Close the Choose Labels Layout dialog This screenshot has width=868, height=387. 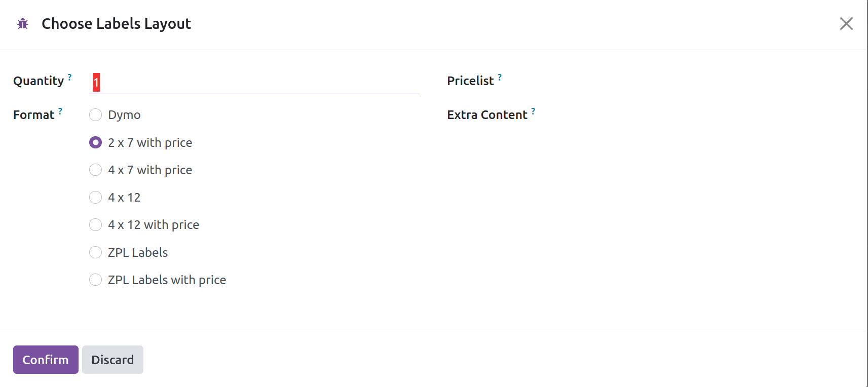click(846, 24)
